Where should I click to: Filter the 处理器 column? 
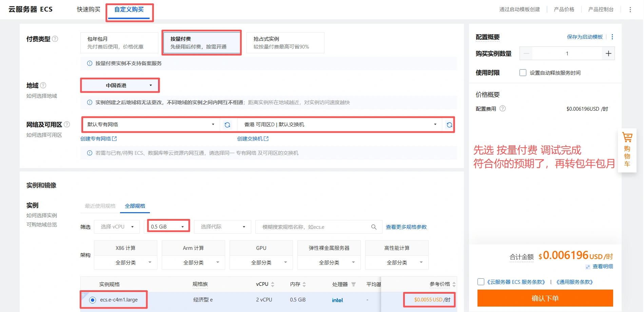353,284
